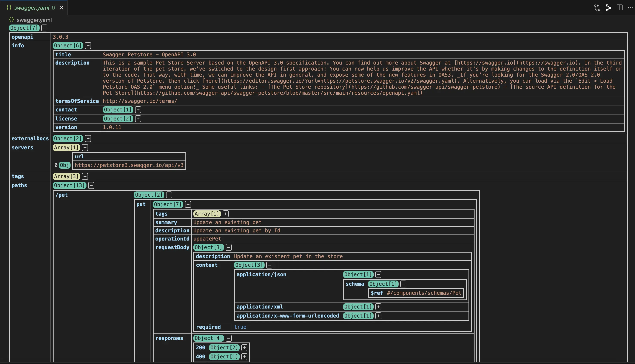The image size is (635, 364).
Task: Collapse the info Object[6] node
Action: tap(88, 46)
